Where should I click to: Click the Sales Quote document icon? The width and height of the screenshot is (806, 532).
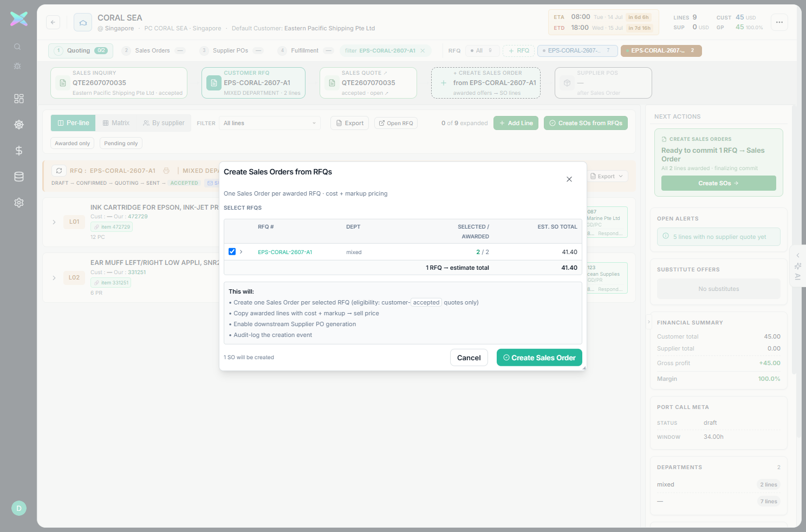point(332,83)
